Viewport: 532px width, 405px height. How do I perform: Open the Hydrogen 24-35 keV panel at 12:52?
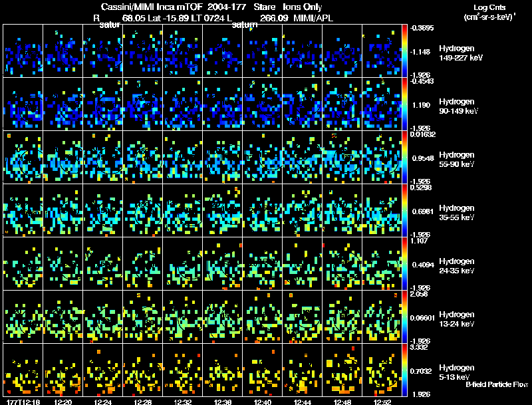[382, 264]
